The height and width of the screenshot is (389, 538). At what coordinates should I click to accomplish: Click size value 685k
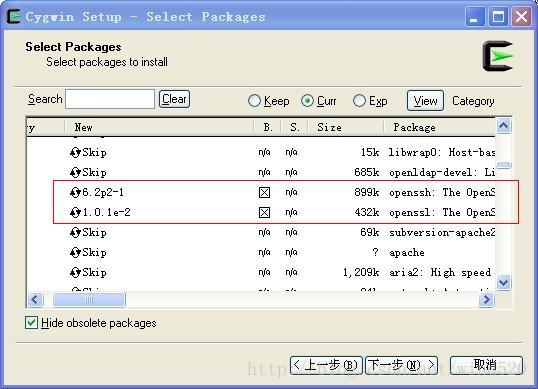tap(367, 172)
